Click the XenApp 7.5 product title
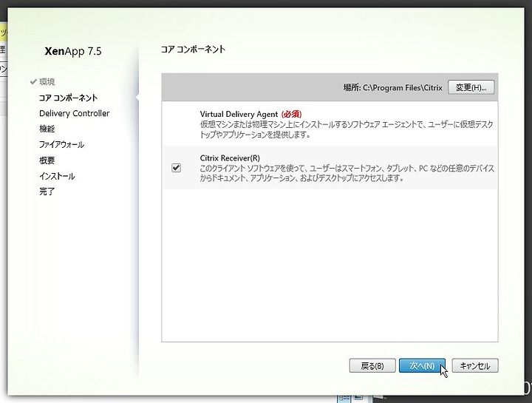The width and height of the screenshot is (532, 403). (73, 51)
